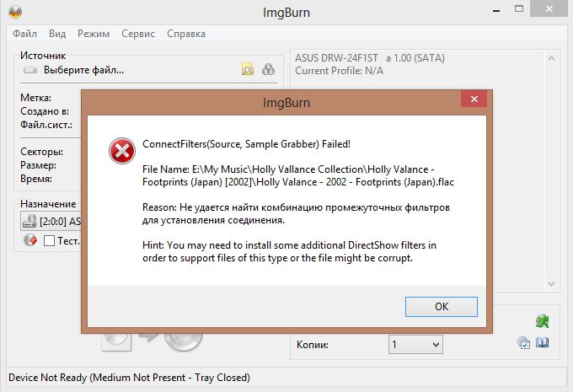The width and height of the screenshot is (573, 392).
Task: Click the browse for file folder icon
Action: (248, 69)
